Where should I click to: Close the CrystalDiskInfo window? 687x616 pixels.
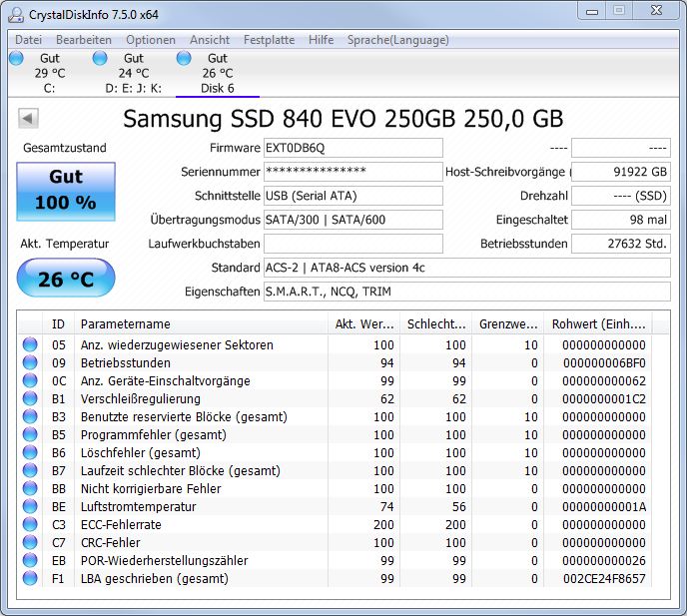pos(656,11)
